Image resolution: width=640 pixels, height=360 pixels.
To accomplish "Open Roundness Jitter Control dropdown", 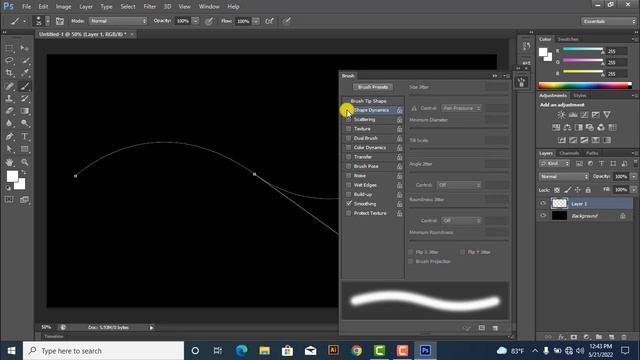I will coord(461,220).
